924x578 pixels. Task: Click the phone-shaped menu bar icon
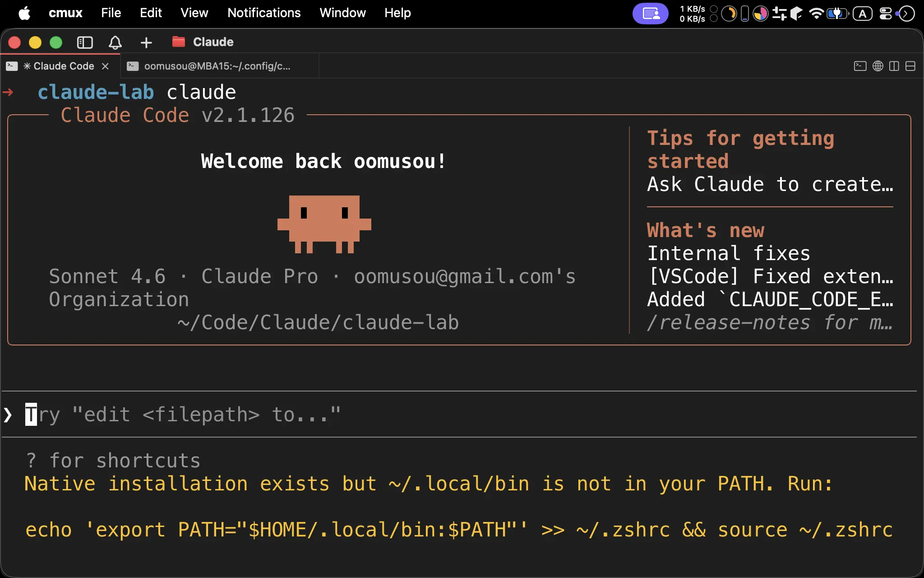click(745, 14)
